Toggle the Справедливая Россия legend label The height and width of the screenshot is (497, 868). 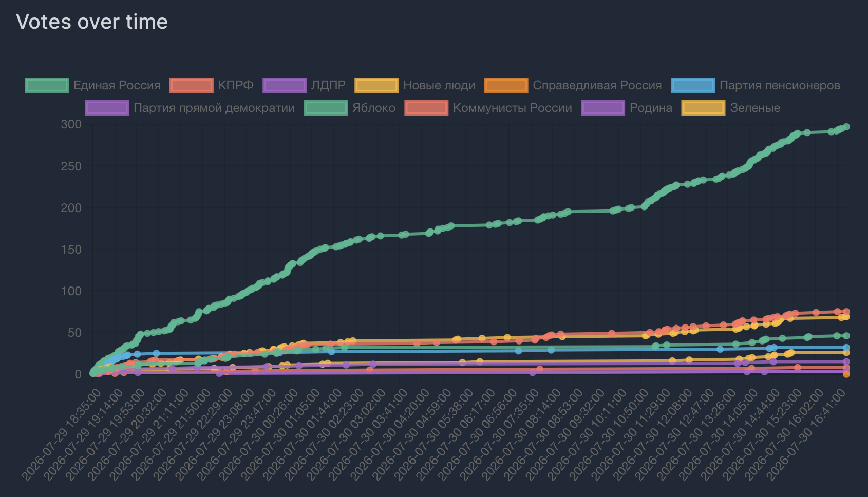[x=597, y=85]
